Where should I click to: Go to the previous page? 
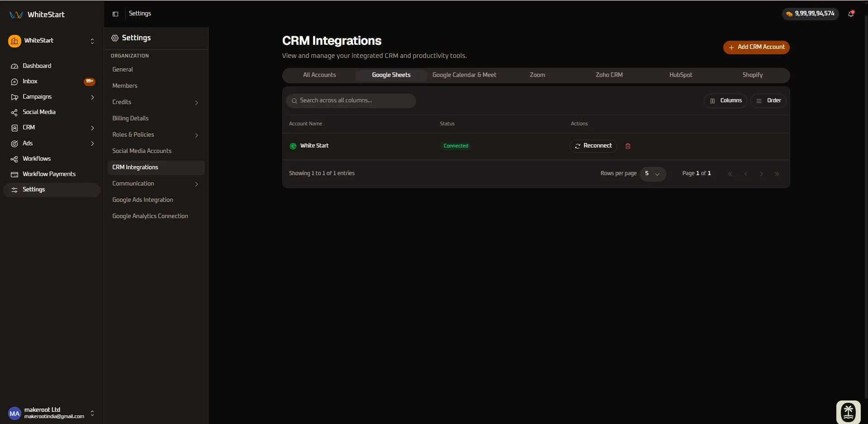point(745,174)
